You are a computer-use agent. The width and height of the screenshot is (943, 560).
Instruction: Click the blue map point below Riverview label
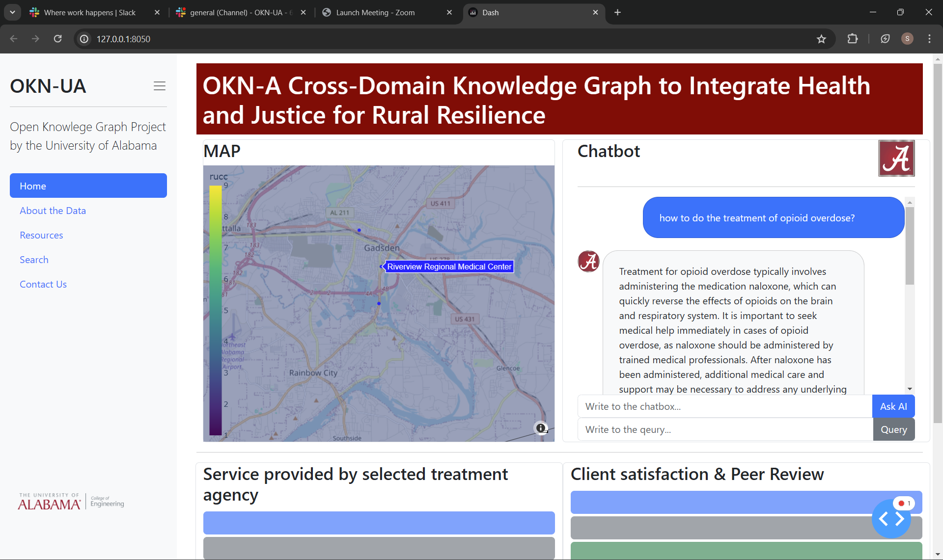(379, 303)
